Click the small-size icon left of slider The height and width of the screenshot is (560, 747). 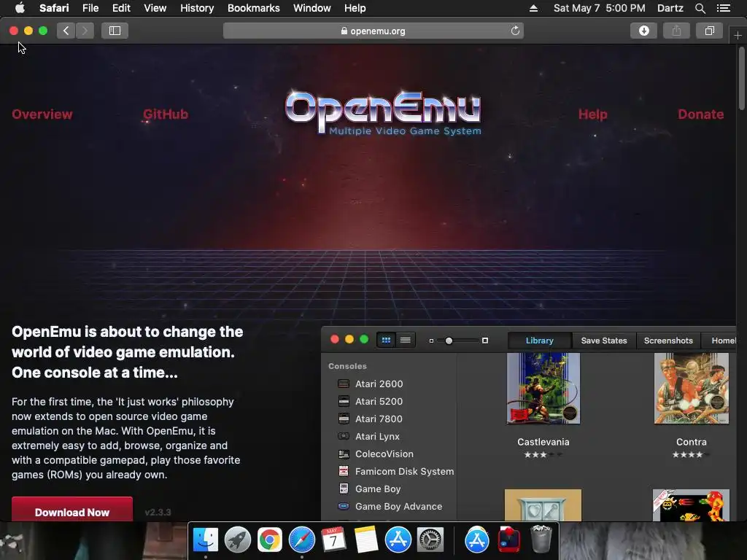(x=431, y=341)
